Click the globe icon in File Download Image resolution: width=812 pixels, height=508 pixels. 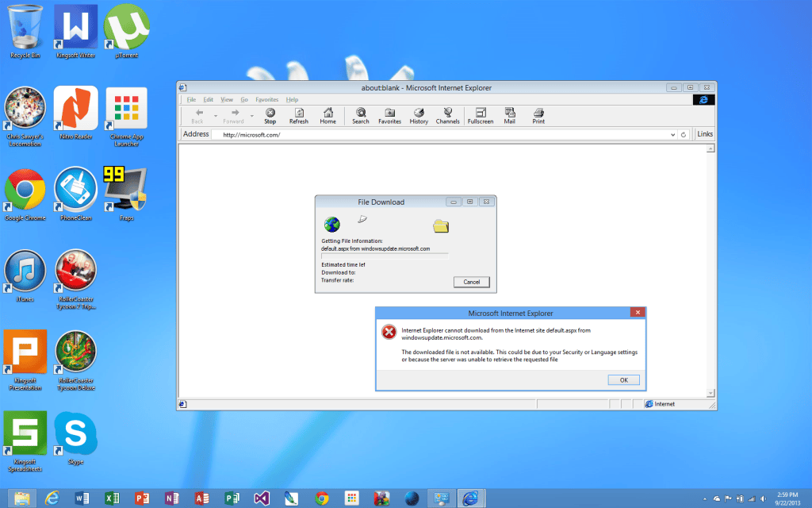[332, 225]
